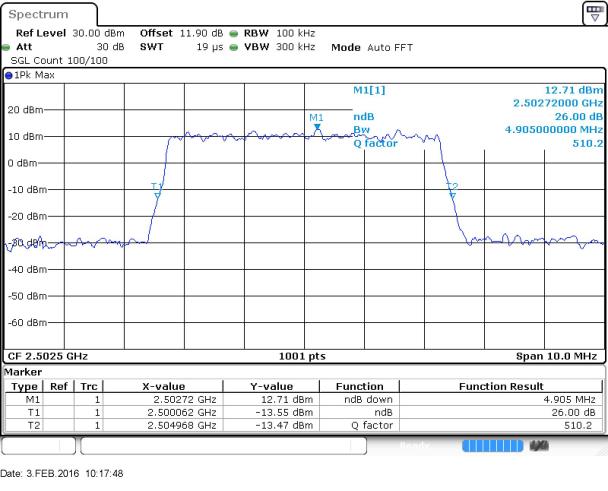Click the Att 30 dB value

tap(111, 47)
